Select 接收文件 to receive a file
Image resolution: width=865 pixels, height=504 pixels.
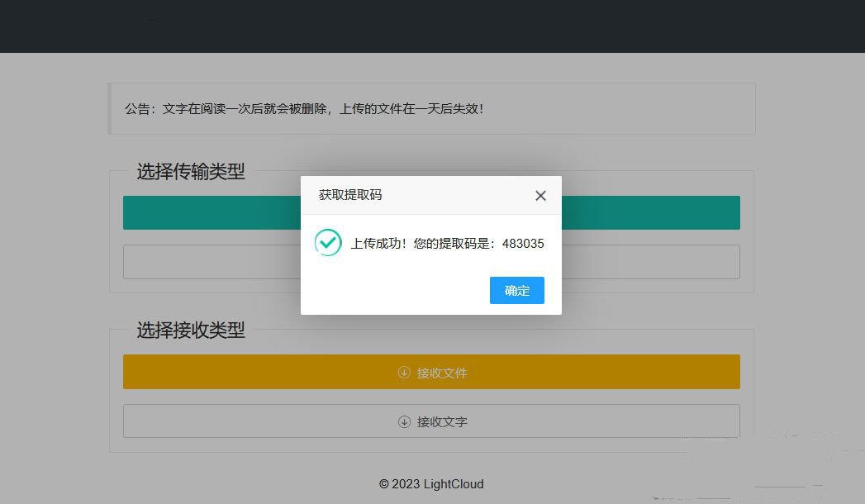click(431, 372)
